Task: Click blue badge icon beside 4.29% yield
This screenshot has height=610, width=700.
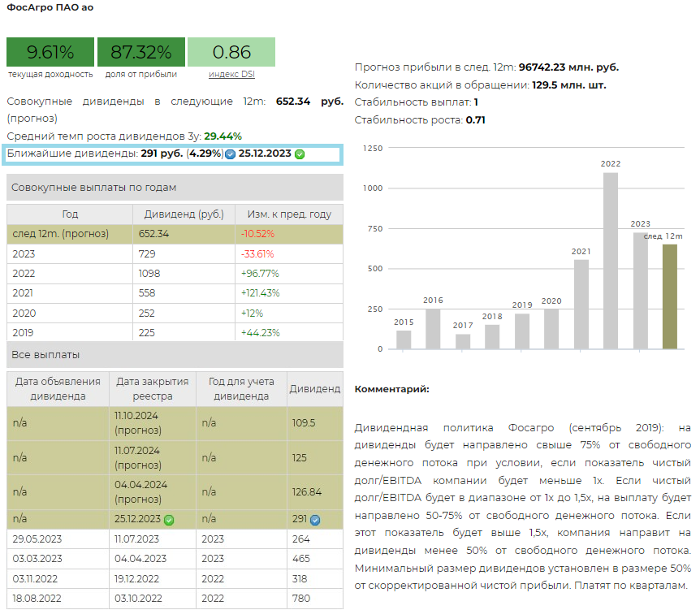Action: [230, 154]
